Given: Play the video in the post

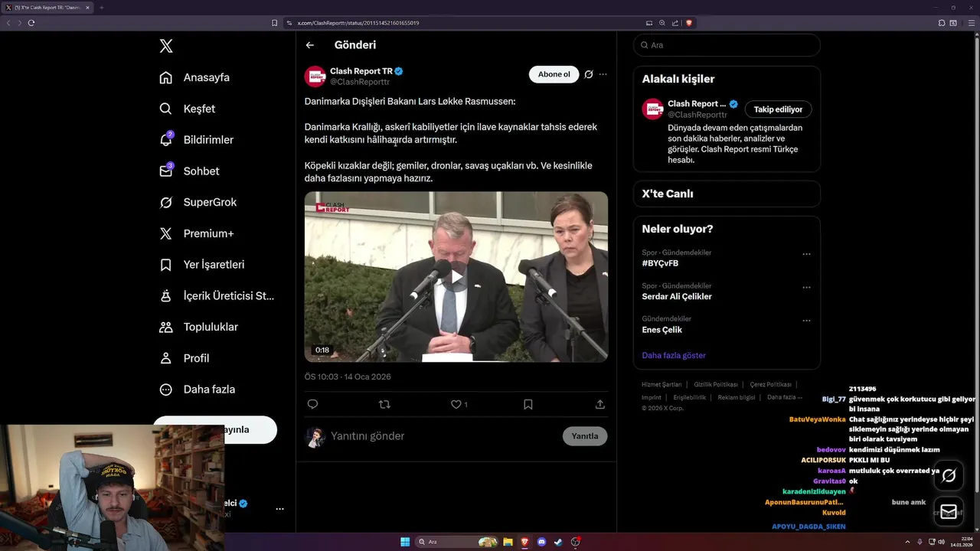Looking at the screenshot, I should 456,277.
